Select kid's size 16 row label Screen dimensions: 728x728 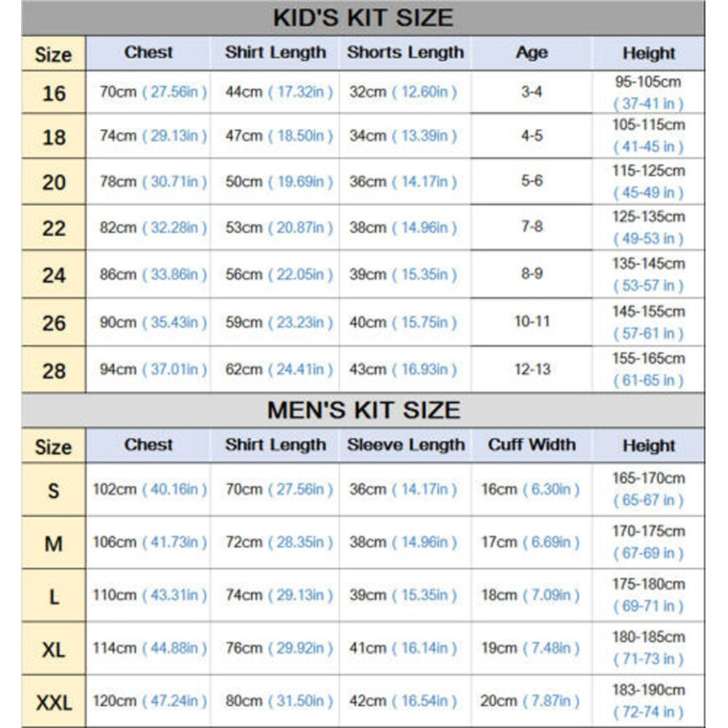pyautogui.click(x=54, y=92)
